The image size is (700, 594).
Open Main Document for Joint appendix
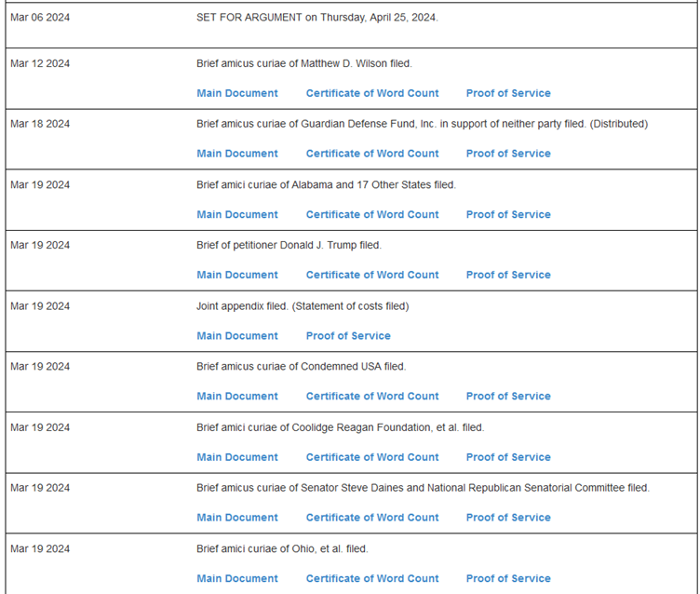[237, 336]
